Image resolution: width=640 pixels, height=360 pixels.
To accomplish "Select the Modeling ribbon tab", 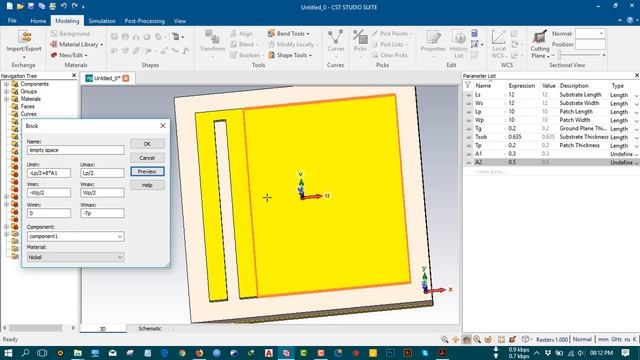I will tap(67, 21).
